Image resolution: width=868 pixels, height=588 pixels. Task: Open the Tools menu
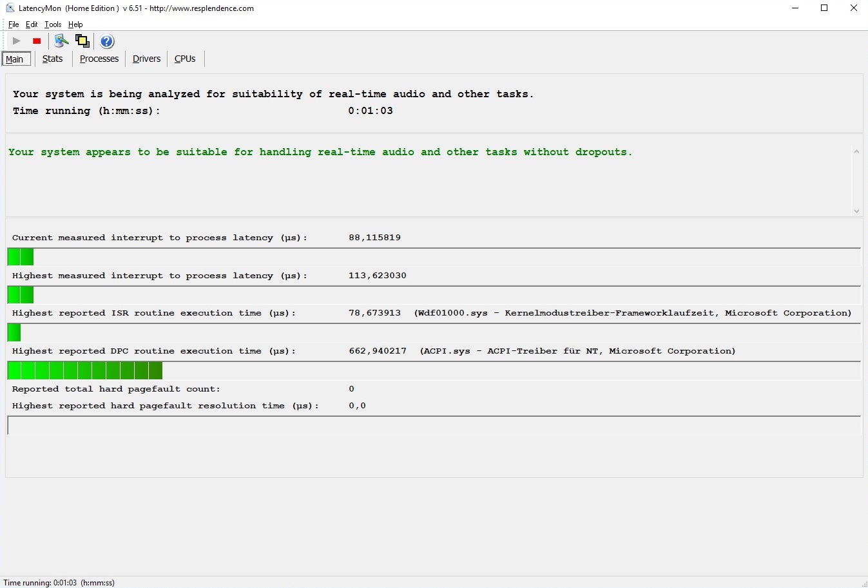tap(53, 24)
